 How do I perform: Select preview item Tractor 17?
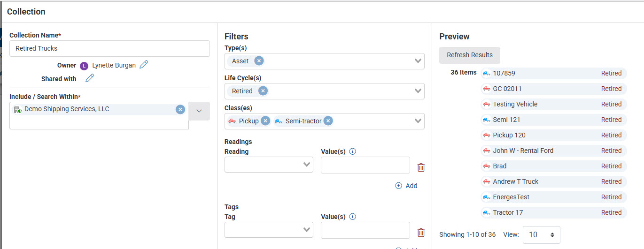554,212
